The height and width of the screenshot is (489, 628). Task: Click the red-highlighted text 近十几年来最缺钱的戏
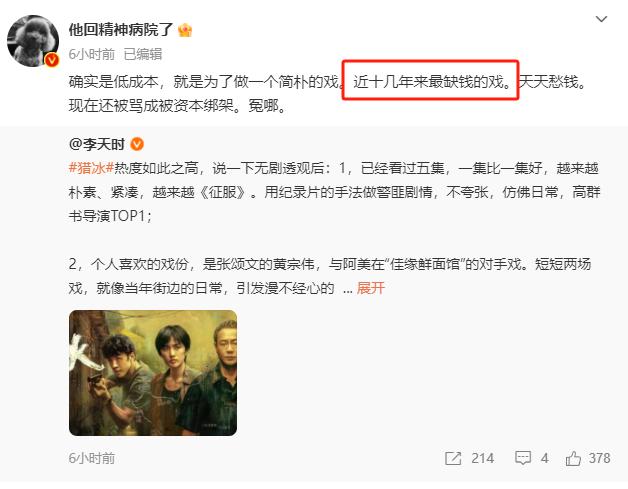coord(431,80)
